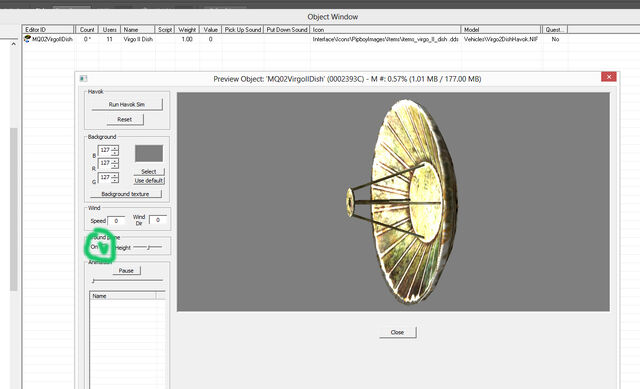Increase the G background value stepper

point(115,175)
